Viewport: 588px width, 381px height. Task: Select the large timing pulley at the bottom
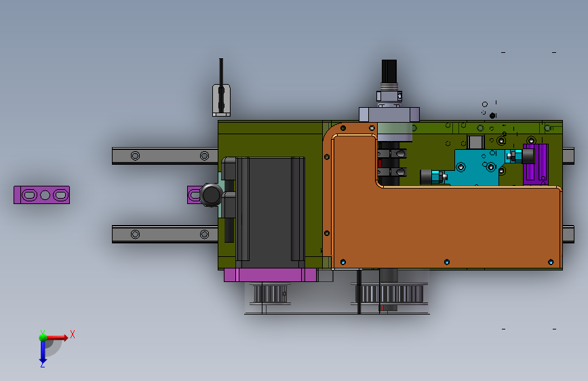[x=390, y=294]
